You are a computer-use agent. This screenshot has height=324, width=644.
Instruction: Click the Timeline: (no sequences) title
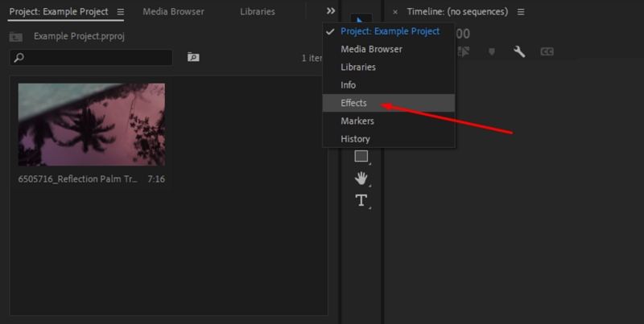tap(457, 12)
